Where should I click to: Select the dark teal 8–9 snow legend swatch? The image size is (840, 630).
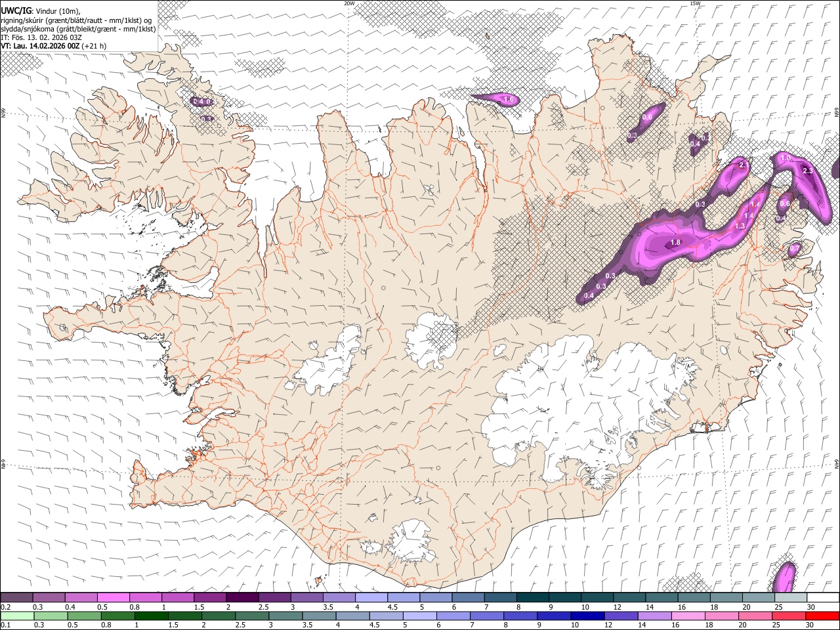click(x=532, y=597)
